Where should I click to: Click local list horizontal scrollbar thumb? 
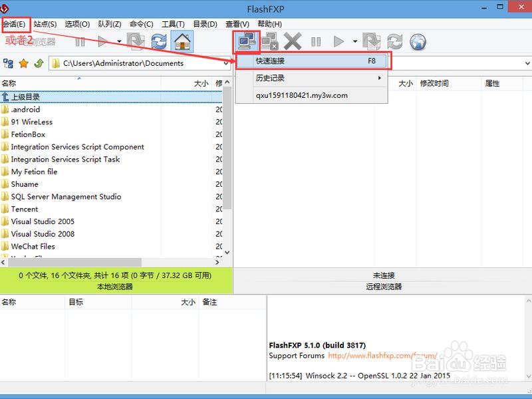point(74,262)
